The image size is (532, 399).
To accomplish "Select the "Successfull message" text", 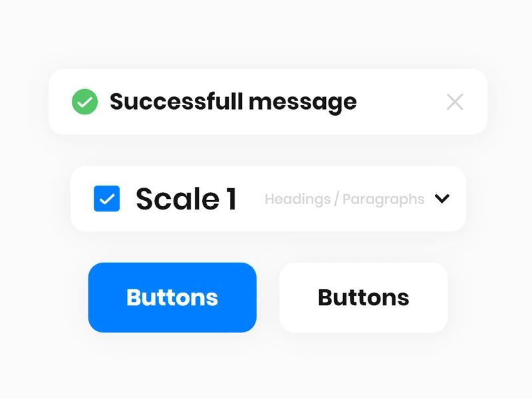I will click(233, 102).
